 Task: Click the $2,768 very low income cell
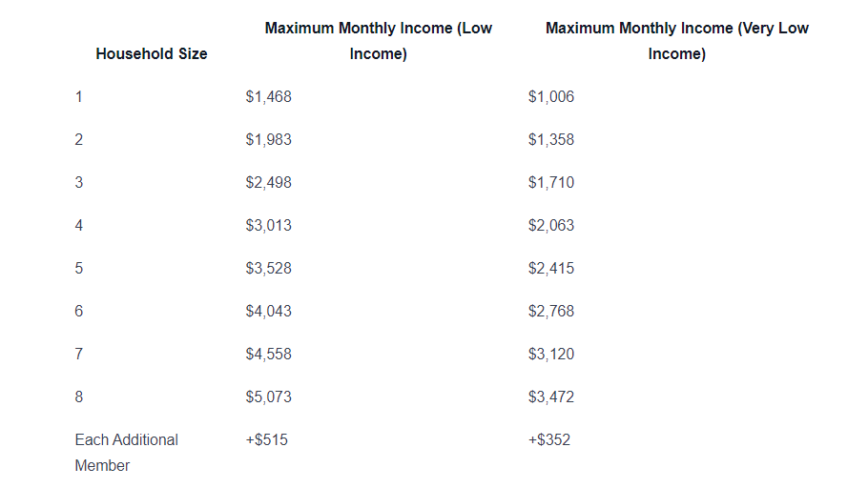tap(550, 311)
